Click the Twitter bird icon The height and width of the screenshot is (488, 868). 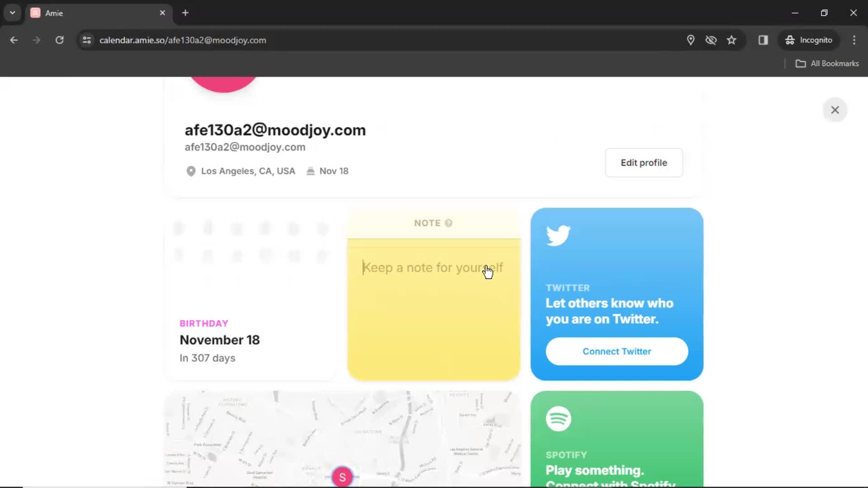tap(557, 234)
